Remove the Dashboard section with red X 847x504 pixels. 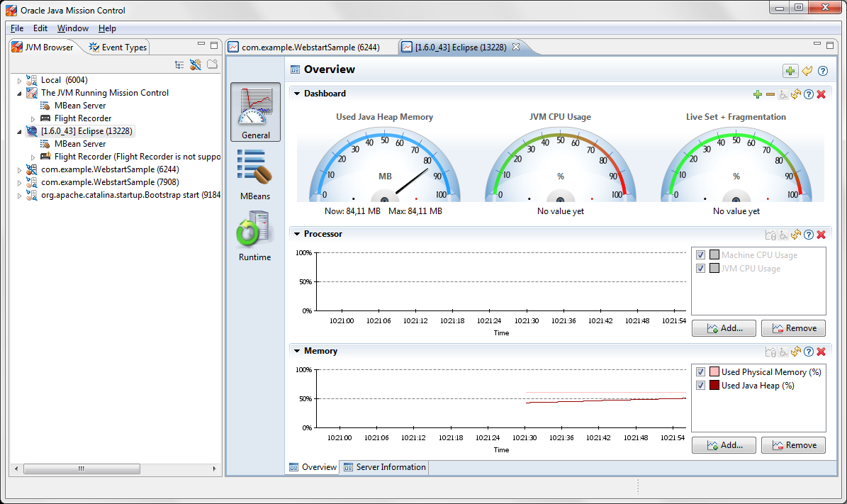[821, 94]
